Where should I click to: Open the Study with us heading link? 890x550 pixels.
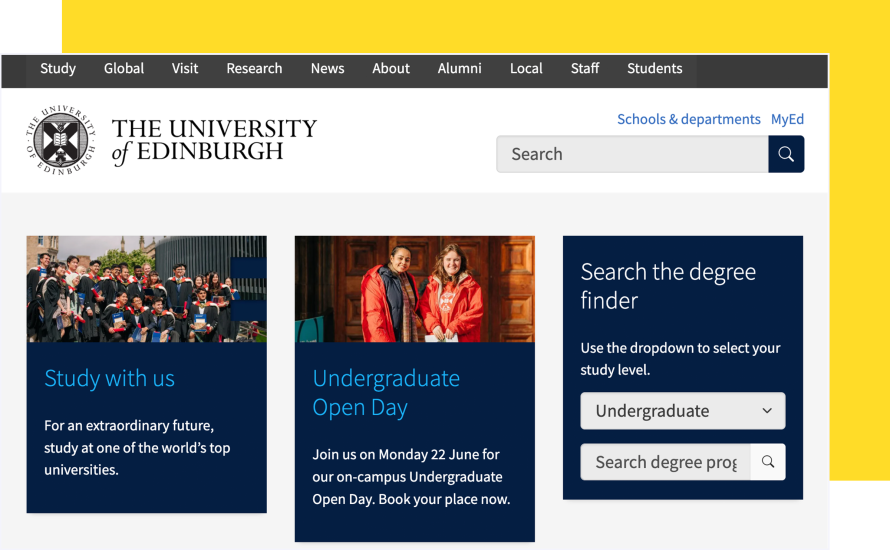point(110,379)
